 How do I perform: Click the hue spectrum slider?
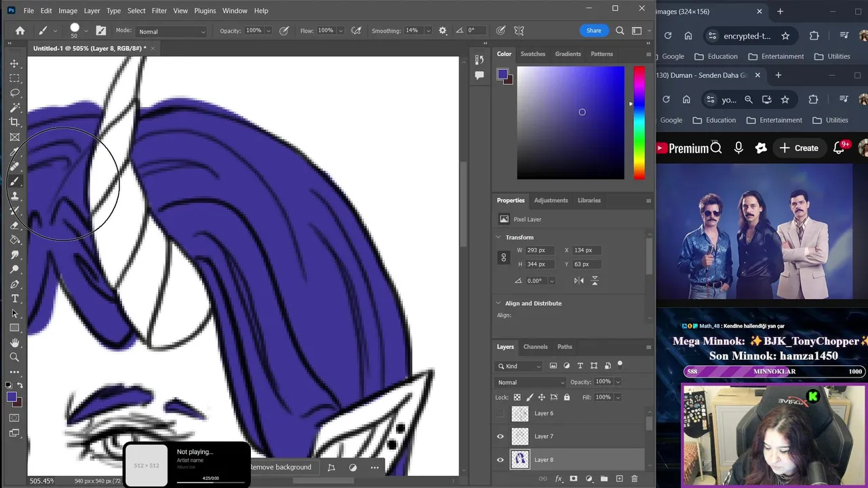pos(639,123)
